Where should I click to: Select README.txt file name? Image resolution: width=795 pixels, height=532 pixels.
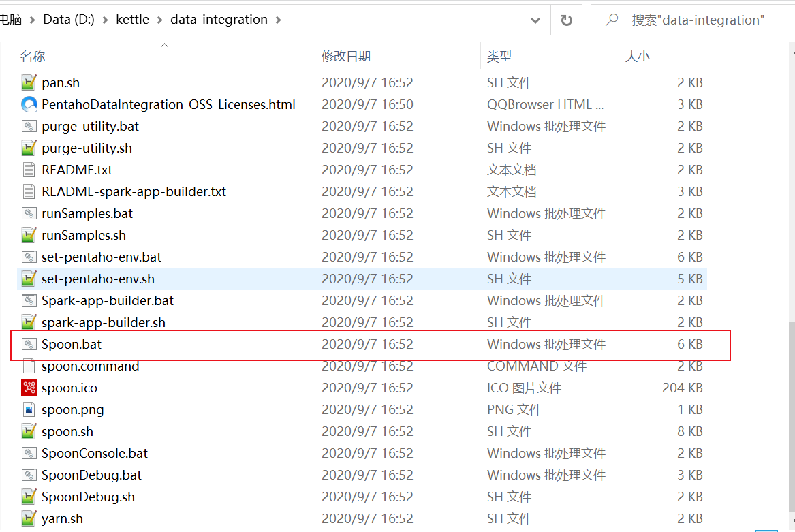click(76, 170)
